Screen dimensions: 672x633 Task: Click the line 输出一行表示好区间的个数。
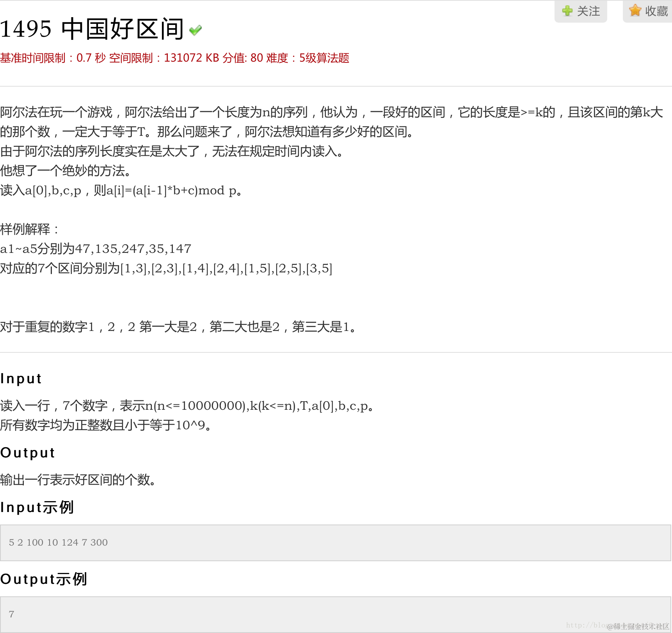(78, 480)
